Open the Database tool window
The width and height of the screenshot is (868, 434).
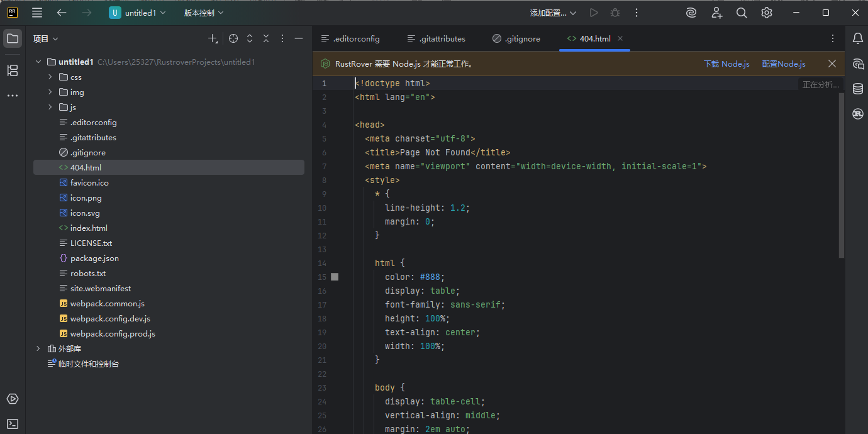click(857, 89)
